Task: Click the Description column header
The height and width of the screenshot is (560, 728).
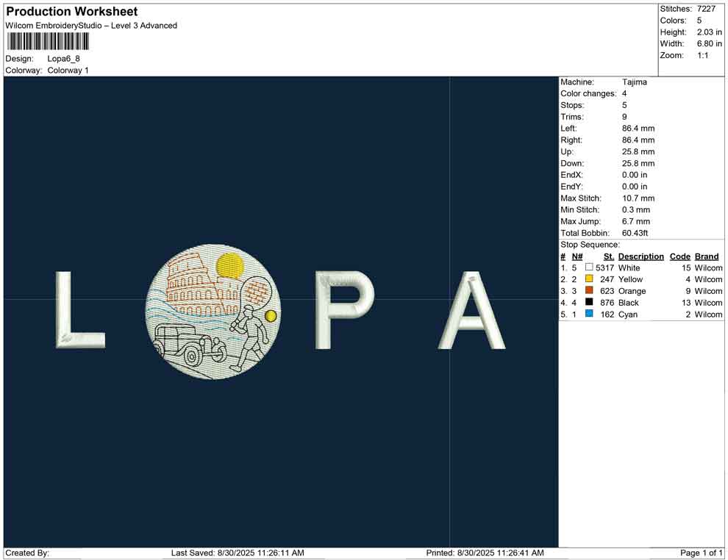Action: [640, 256]
